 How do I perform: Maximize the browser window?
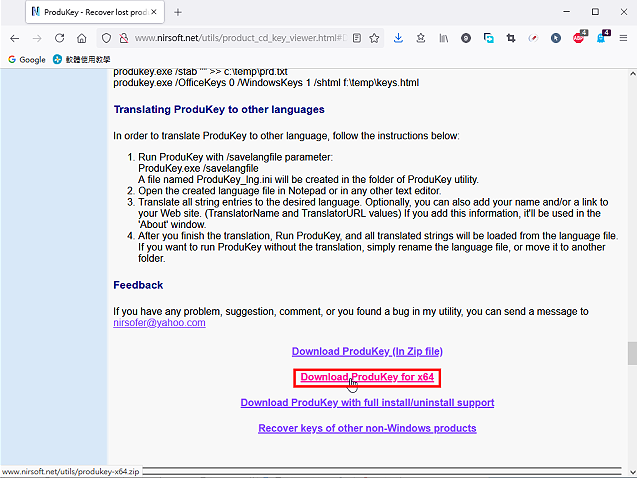pos(595,12)
